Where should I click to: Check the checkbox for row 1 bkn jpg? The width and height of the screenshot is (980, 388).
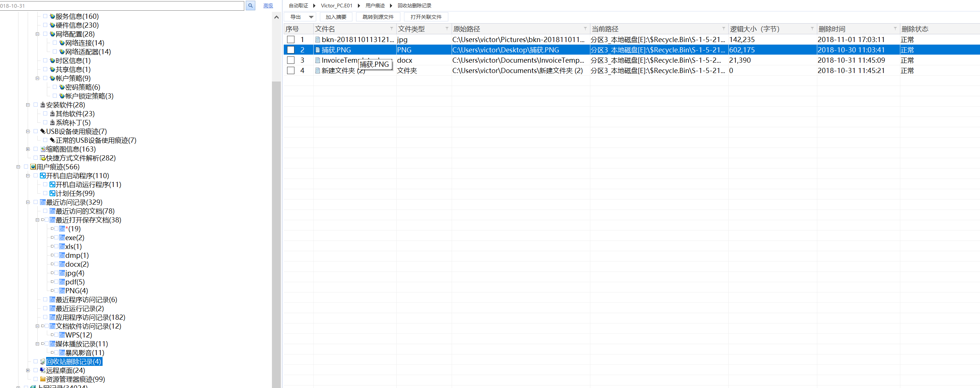(291, 39)
